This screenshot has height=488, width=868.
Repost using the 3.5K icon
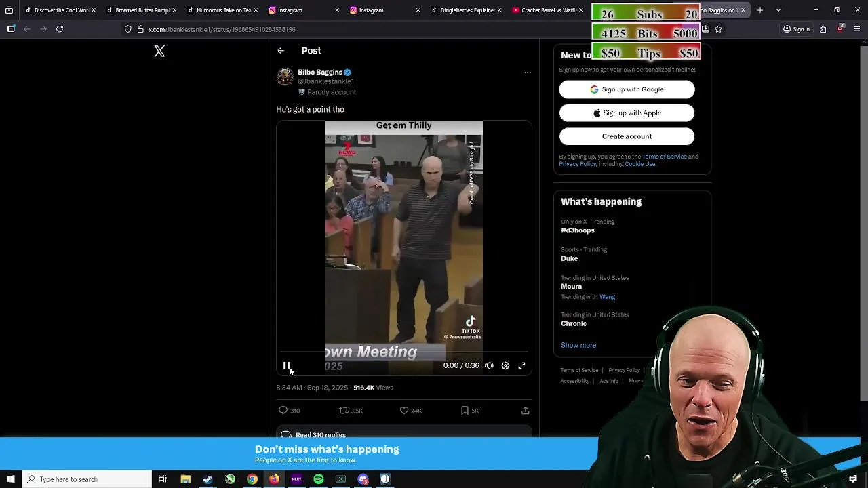343,411
